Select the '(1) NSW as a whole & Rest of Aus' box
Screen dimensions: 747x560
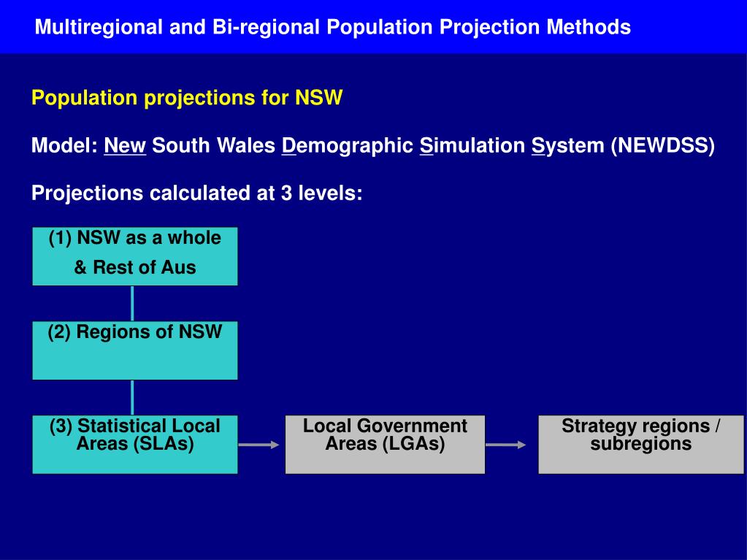[x=135, y=257]
